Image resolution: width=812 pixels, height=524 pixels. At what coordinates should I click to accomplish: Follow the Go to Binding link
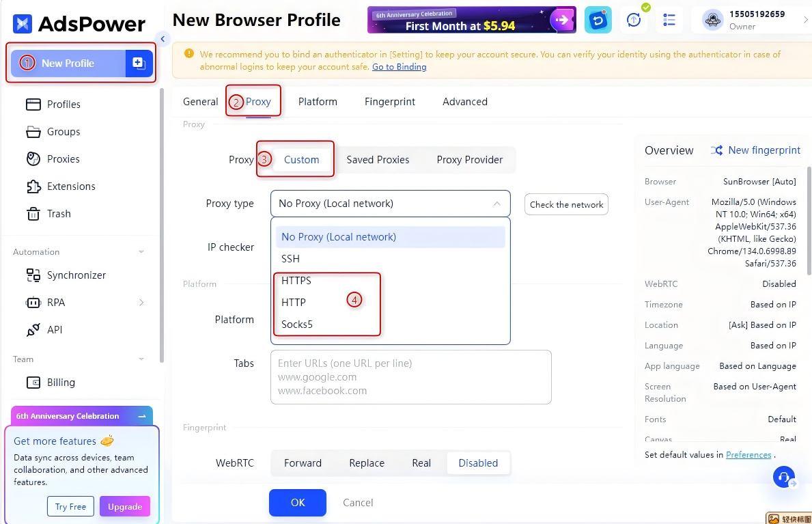[399, 67]
